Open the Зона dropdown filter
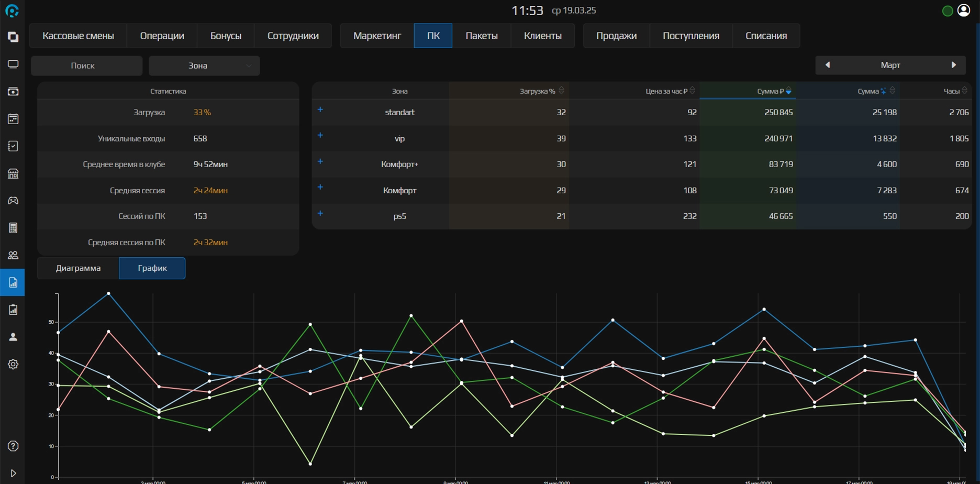The width and height of the screenshot is (980, 484). (204, 65)
